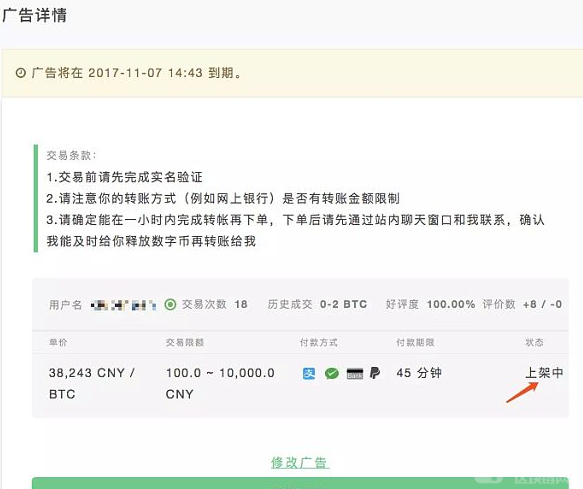Click the 上架中 status text

click(544, 373)
